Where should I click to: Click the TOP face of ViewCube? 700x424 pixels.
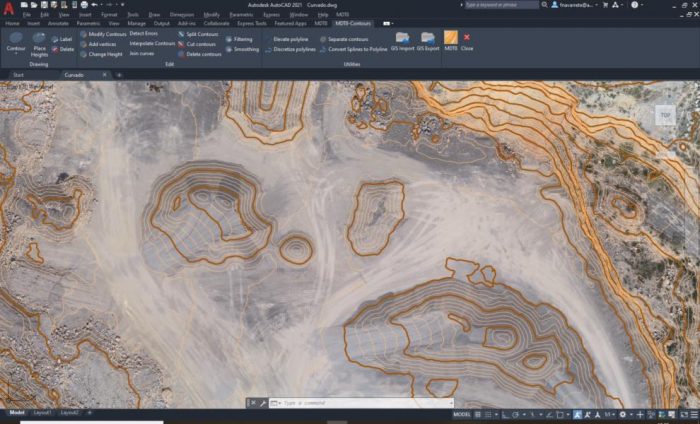(665, 115)
